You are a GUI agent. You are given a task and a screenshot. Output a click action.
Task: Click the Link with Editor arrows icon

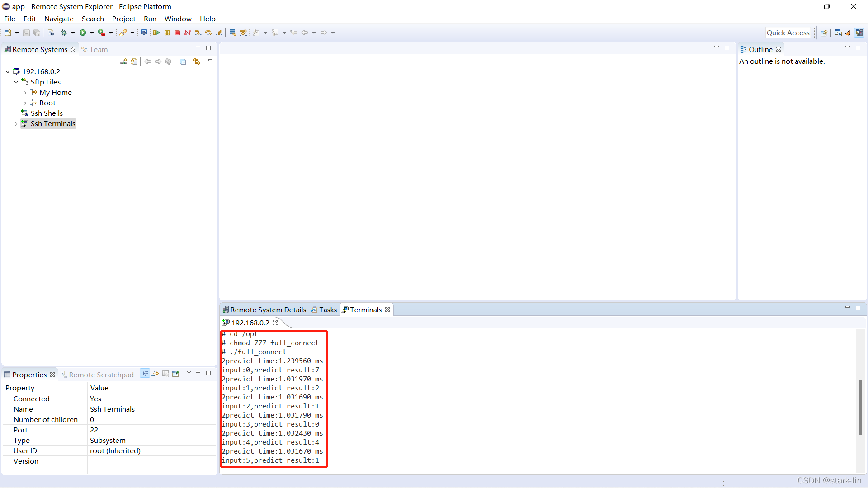pos(196,61)
